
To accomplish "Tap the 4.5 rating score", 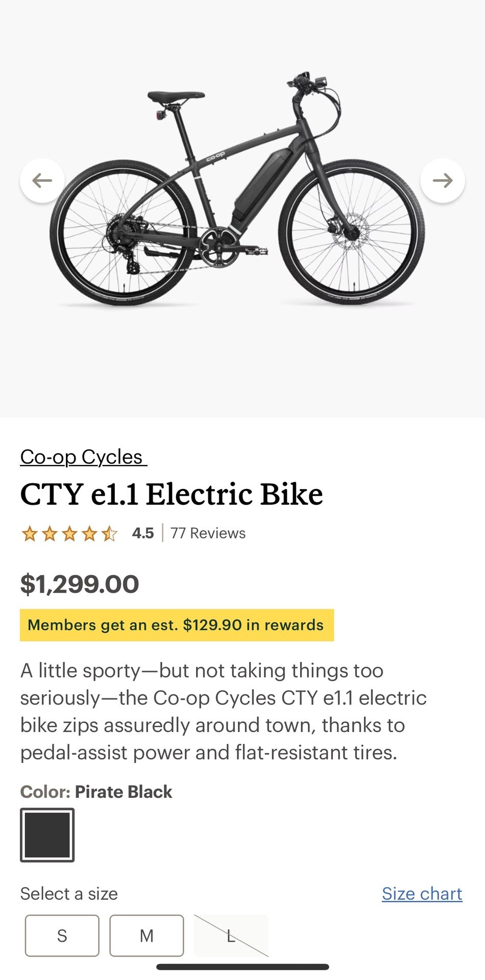I will pos(143,533).
